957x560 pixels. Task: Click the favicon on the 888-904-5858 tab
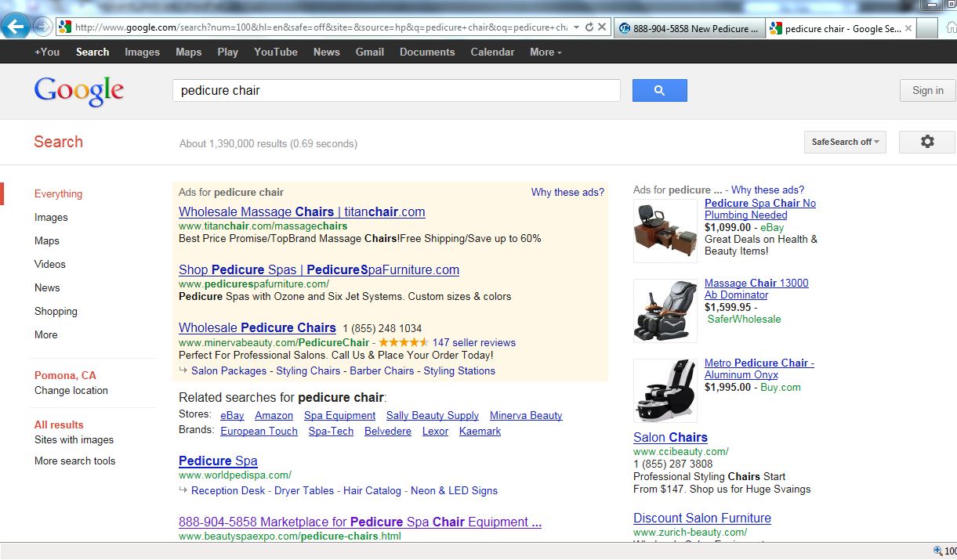pyautogui.click(x=625, y=28)
